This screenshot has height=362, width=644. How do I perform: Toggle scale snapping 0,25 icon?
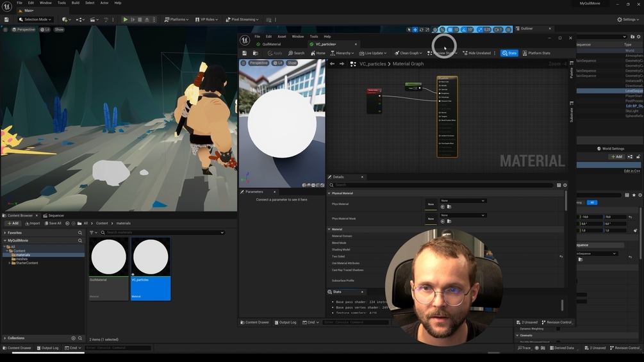[480, 29]
